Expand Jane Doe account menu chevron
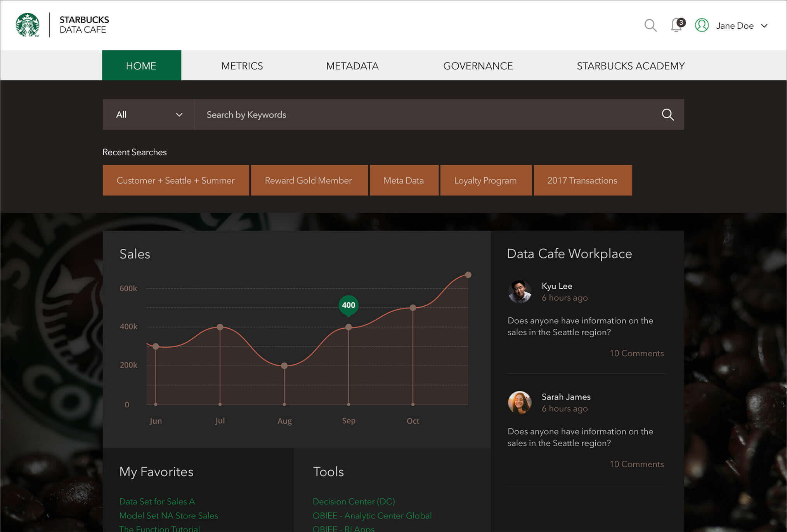 tap(764, 26)
